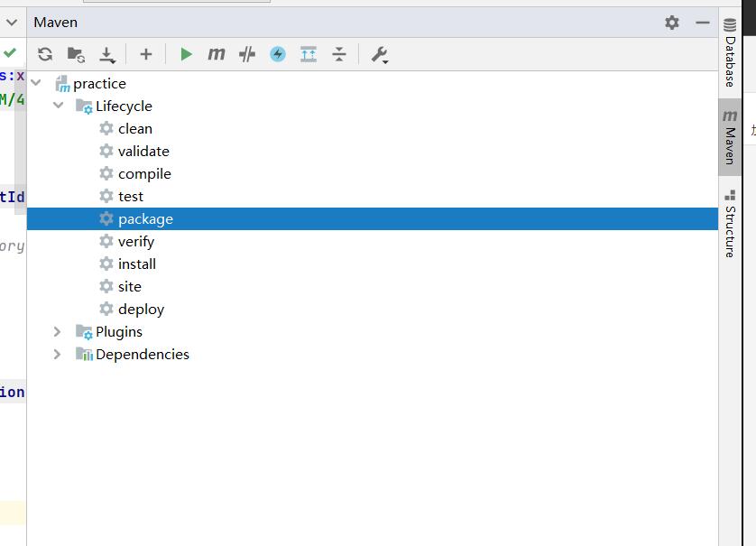Screen dimensions: 756x546
Task: Collapse the practice project node
Action: pyautogui.click(x=36, y=82)
